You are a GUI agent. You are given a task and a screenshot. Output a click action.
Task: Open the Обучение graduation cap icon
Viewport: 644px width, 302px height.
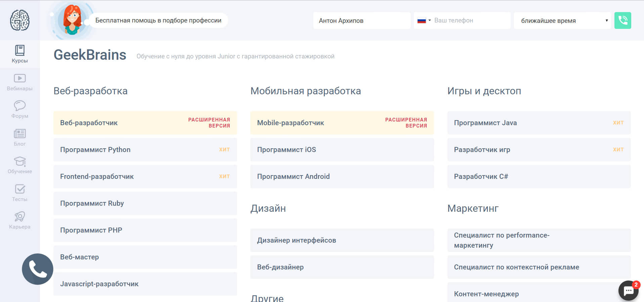click(x=19, y=165)
